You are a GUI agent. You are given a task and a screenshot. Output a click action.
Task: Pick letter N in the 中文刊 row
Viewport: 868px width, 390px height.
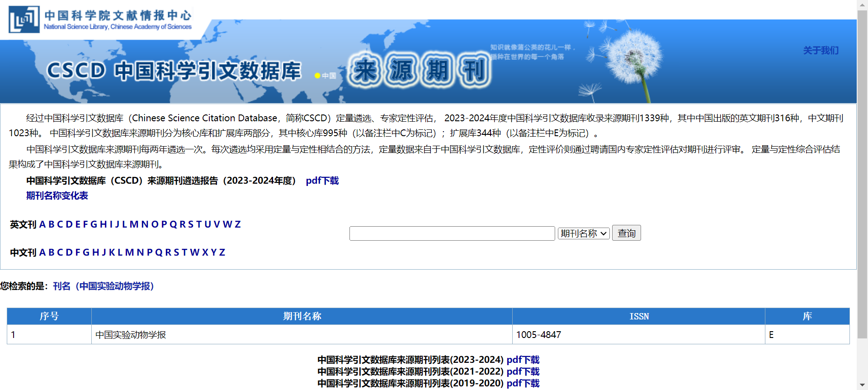tap(140, 252)
